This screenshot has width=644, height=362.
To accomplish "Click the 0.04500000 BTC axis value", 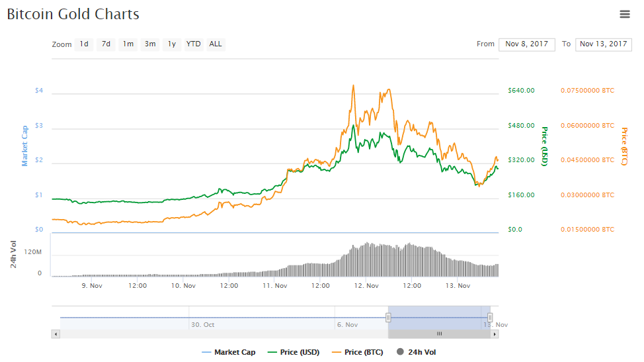I will click(588, 160).
